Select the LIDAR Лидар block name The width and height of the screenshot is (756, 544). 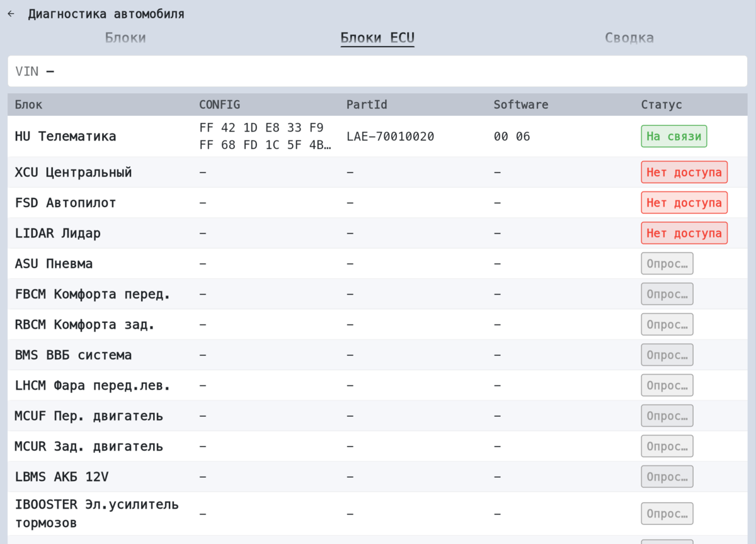click(x=58, y=233)
